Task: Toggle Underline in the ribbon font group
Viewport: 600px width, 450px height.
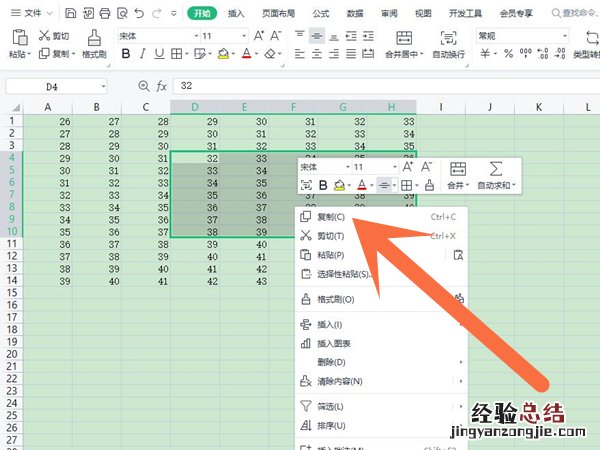Action: coord(158,54)
